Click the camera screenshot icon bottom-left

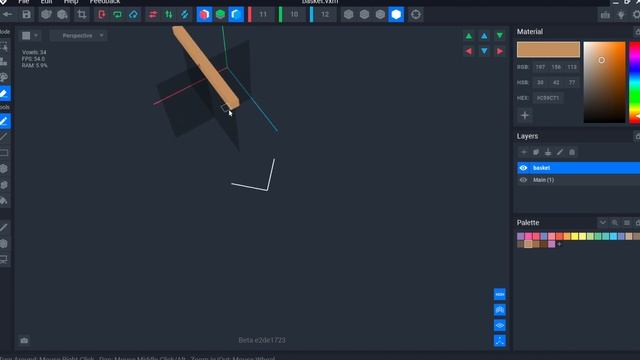24,340
